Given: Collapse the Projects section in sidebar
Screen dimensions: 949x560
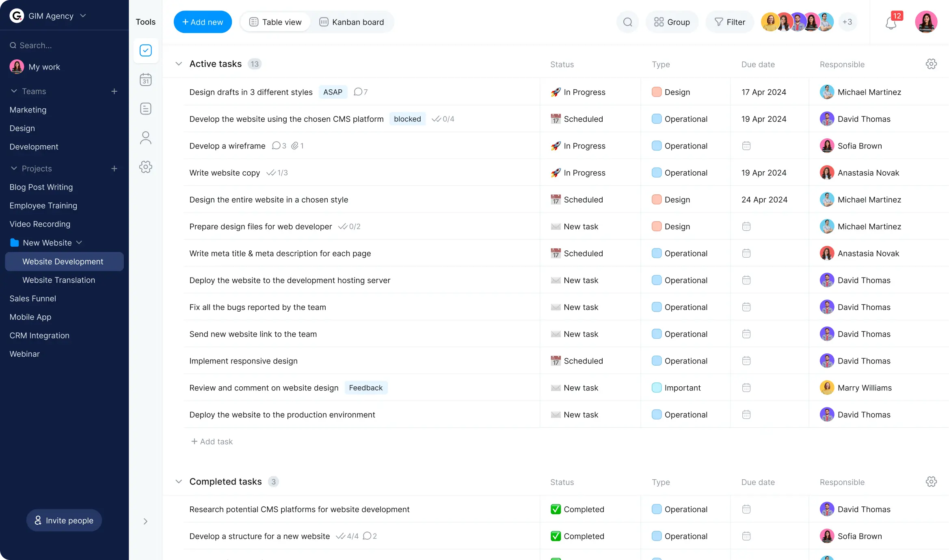Looking at the screenshot, I should point(14,168).
